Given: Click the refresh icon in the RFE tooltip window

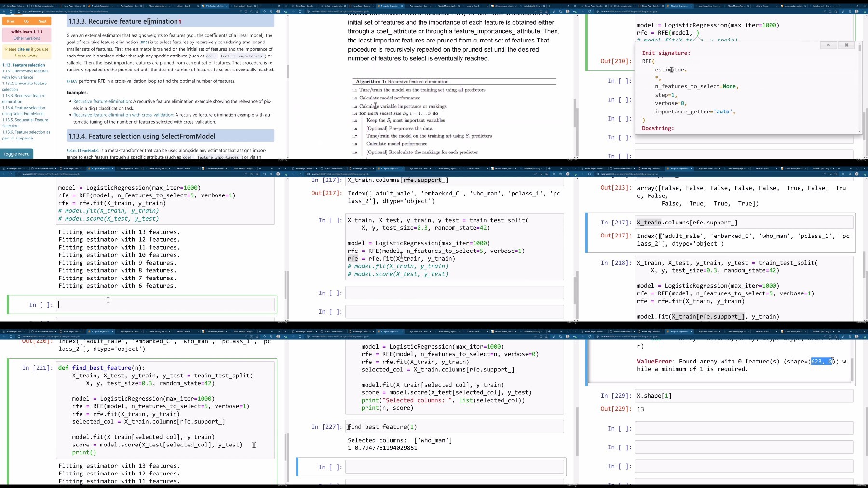Looking at the screenshot, I should coord(589,11).
